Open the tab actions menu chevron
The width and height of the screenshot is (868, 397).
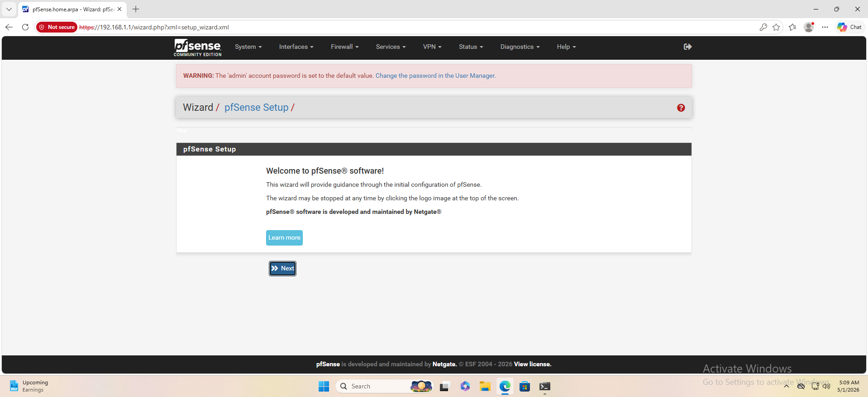pos(9,9)
